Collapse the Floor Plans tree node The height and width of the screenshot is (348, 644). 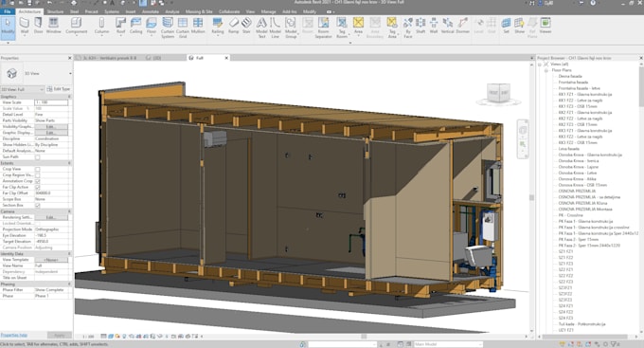pyautogui.click(x=546, y=71)
